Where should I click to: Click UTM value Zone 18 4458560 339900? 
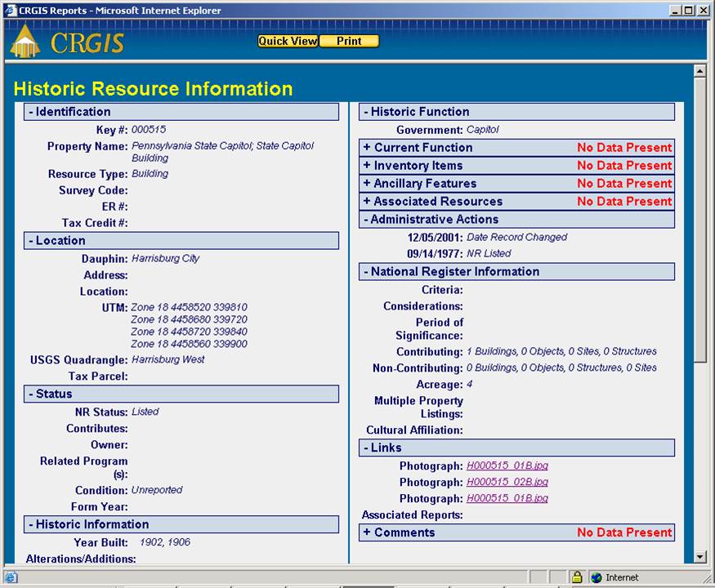pyautogui.click(x=190, y=344)
